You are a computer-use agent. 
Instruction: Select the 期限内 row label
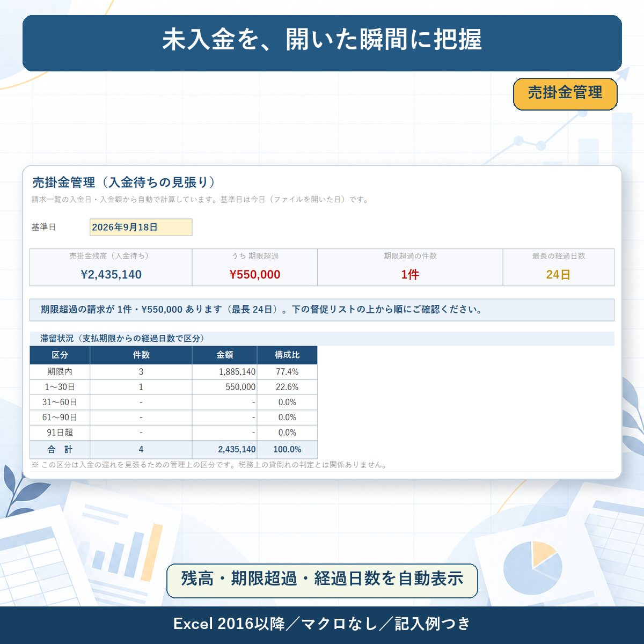point(60,371)
